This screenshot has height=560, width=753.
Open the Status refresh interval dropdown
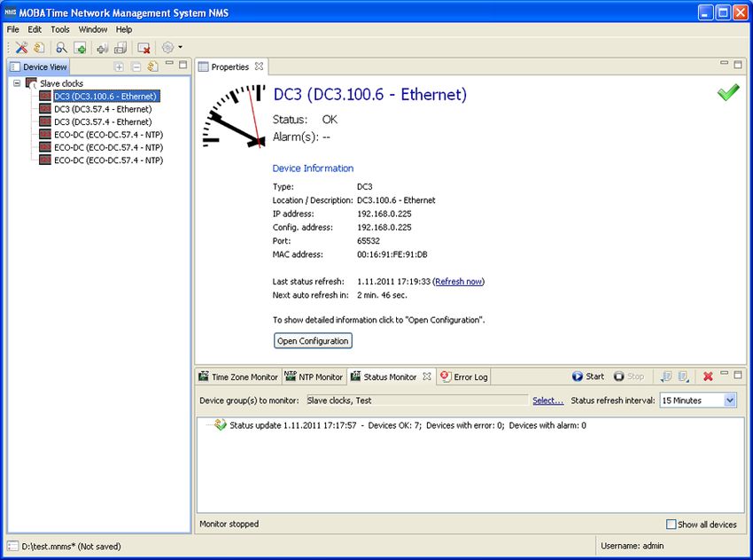tap(730, 401)
